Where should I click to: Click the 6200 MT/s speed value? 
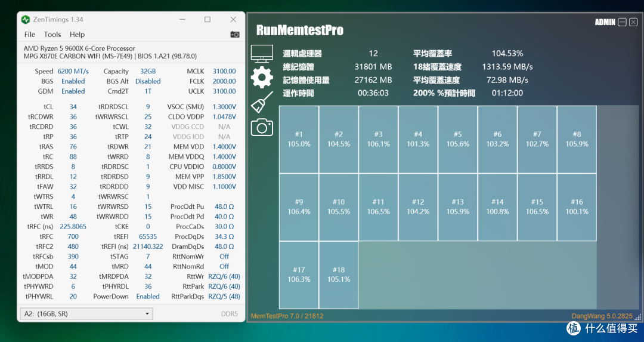point(73,71)
